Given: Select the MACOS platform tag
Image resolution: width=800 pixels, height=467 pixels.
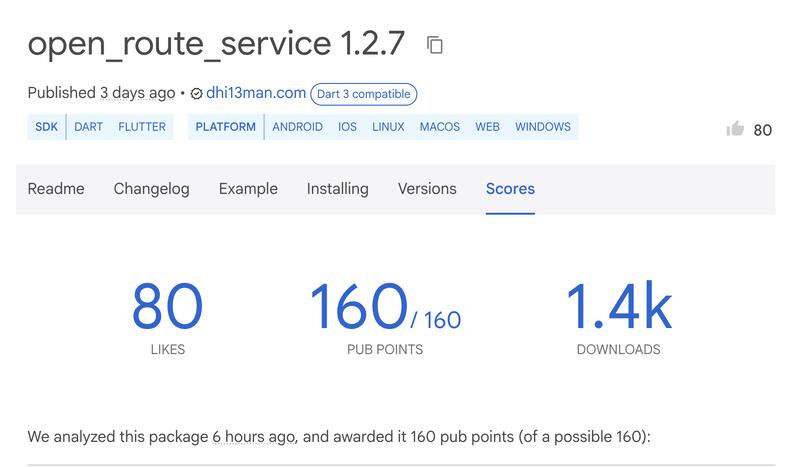Looking at the screenshot, I should 440,127.
